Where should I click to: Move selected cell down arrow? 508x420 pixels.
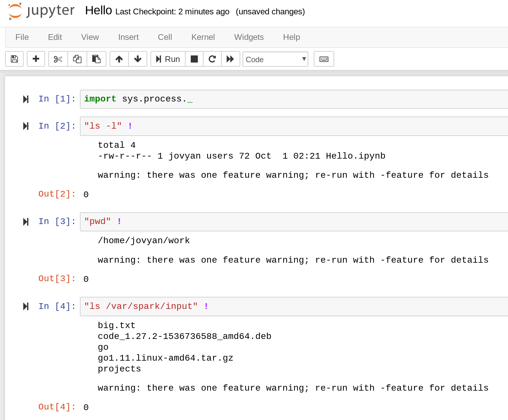(138, 59)
